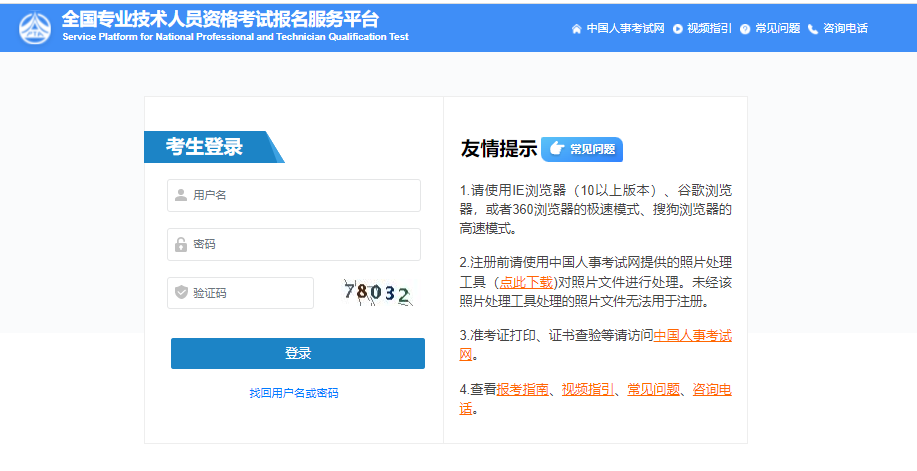Open 视频指引 in the top navigation
Screen dimensions: 917x471
coord(709,29)
